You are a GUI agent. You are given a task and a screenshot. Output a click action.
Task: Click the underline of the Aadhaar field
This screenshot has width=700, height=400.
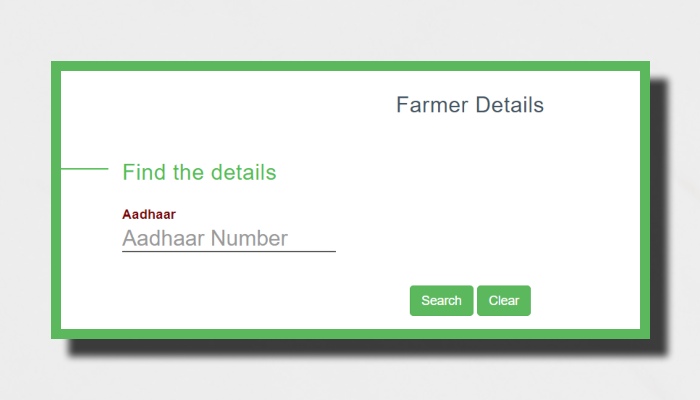pos(228,251)
